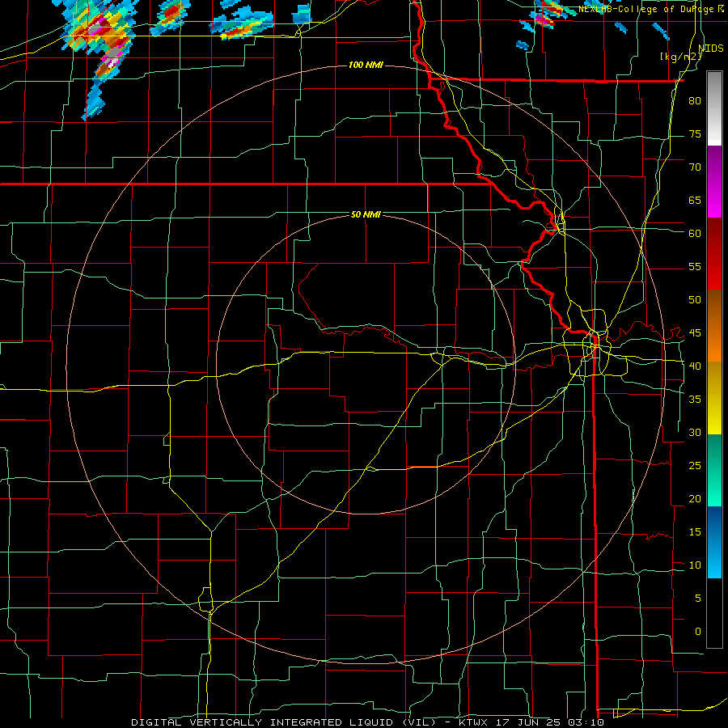Click the legend value 55

click(x=695, y=267)
